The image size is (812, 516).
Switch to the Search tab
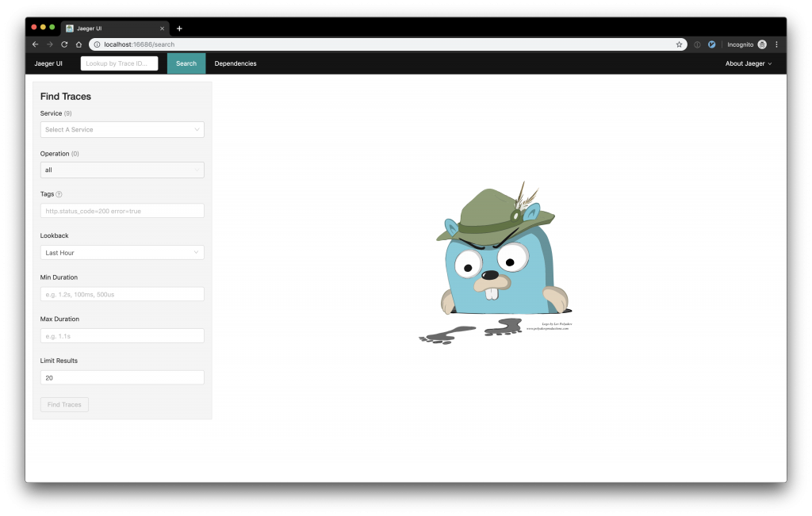click(x=186, y=63)
